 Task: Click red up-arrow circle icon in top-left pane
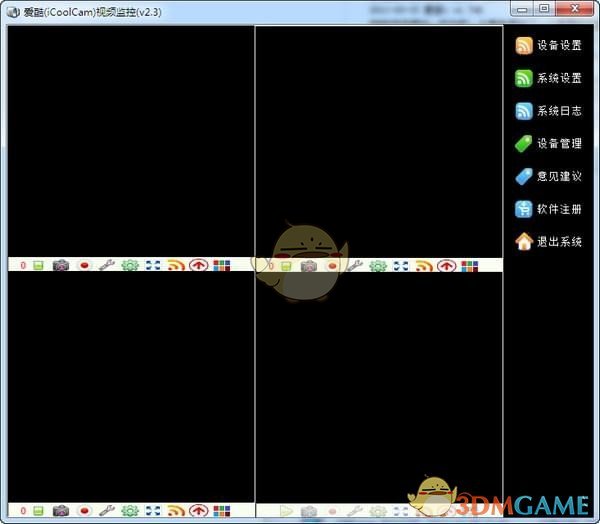pyautogui.click(x=199, y=265)
